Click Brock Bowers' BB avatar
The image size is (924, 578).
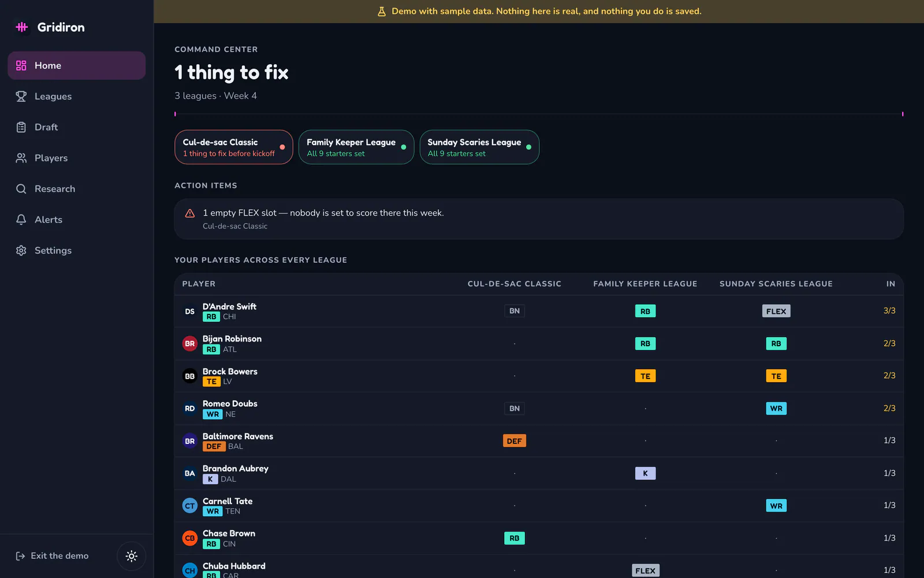pos(190,376)
